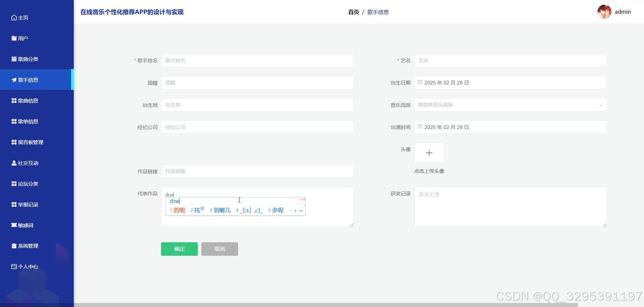
Task: Click inside the 获奖记录 text area
Action: click(x=510, y=207)
